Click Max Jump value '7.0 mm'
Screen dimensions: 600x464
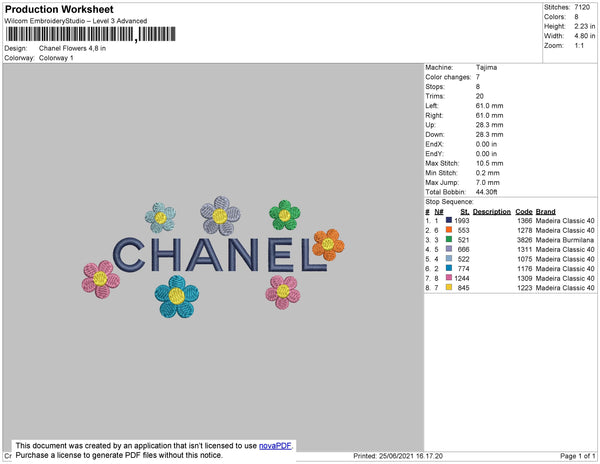click(x=488, y=182)
